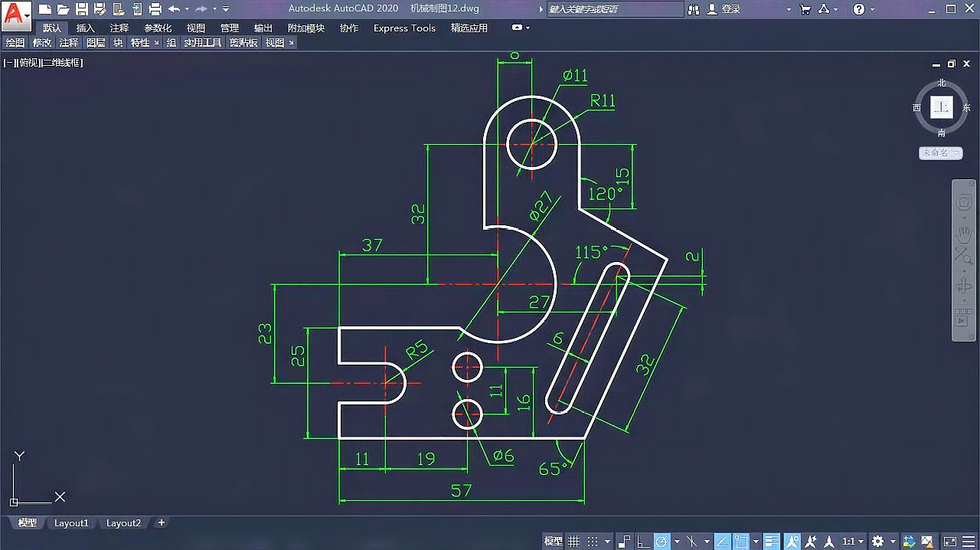Toggle lineweight display in status bar
Screen dimensions: 980x550
point(772,542)
